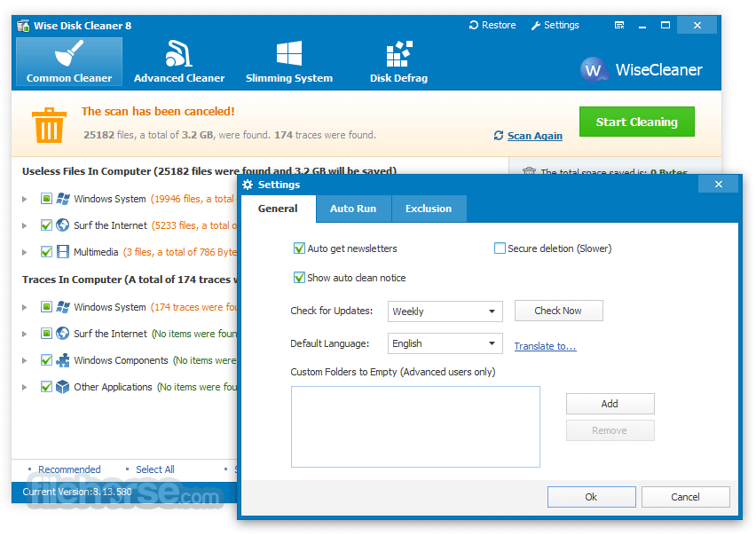This screenshot has width=756, height=536.
Task: Click the Windows System icon under Useless Files
Action: click(63, 199)
